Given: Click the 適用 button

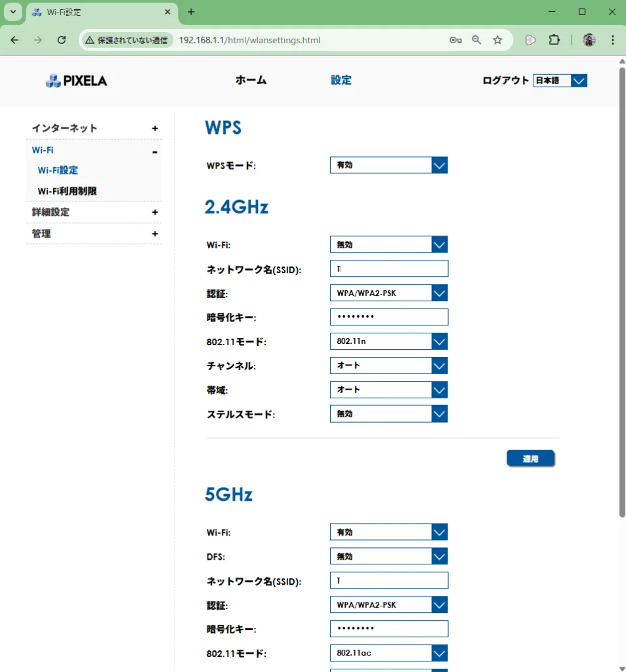Looking at the screenshot, I should tap(530, 459).
